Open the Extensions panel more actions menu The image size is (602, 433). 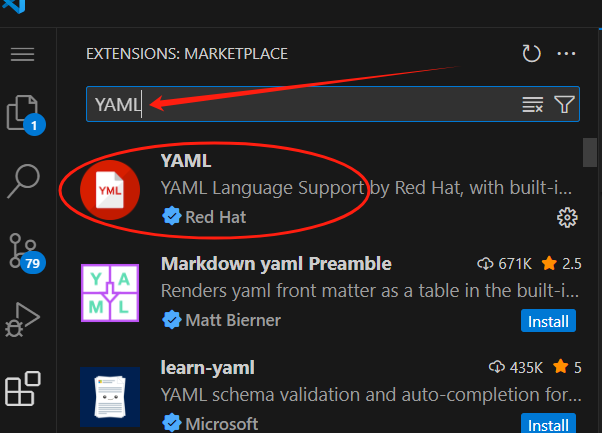(x=567, y=54)
